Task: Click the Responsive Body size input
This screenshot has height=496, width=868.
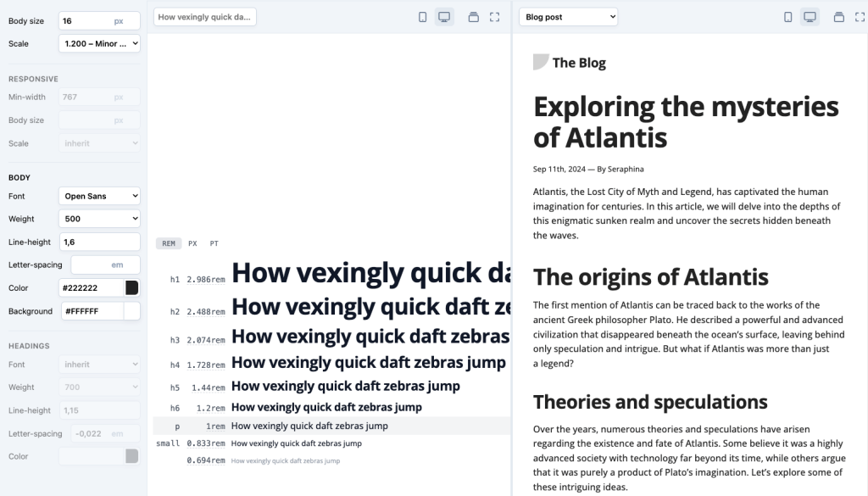Action: [x=99, y=120]
